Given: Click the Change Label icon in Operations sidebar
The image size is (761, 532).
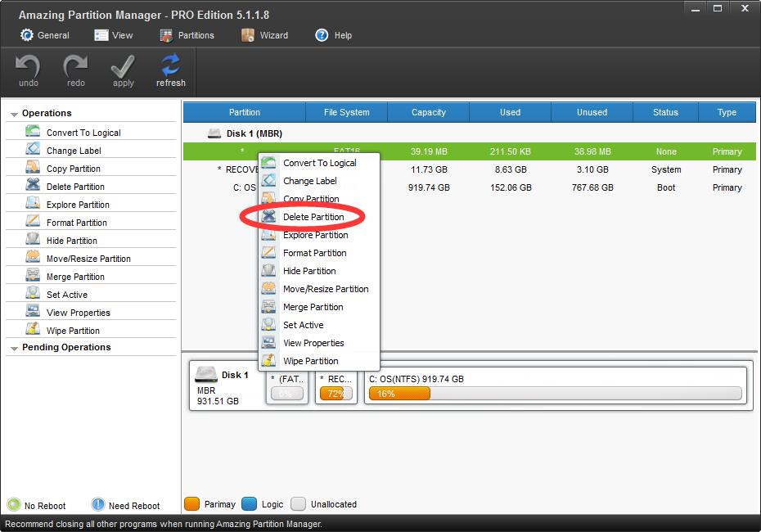Looking at the screenshot, I should pyautogui.click(x=33, y=149).
